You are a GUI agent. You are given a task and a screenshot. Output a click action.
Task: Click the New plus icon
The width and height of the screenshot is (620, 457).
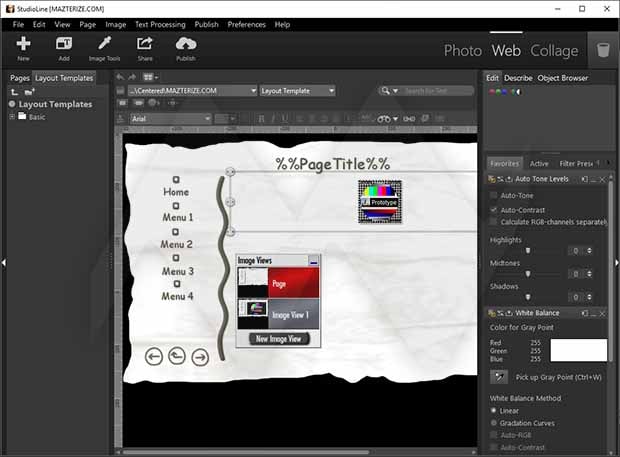point(23,43)
